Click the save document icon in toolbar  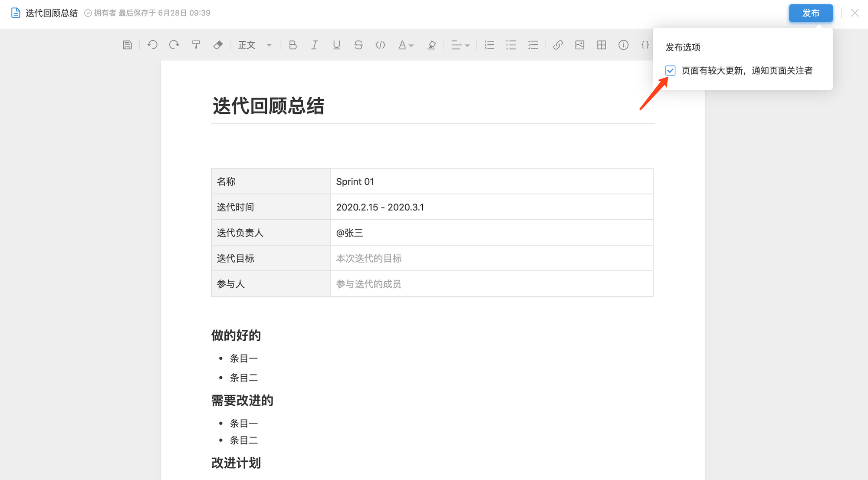click(x=127, y=45)
